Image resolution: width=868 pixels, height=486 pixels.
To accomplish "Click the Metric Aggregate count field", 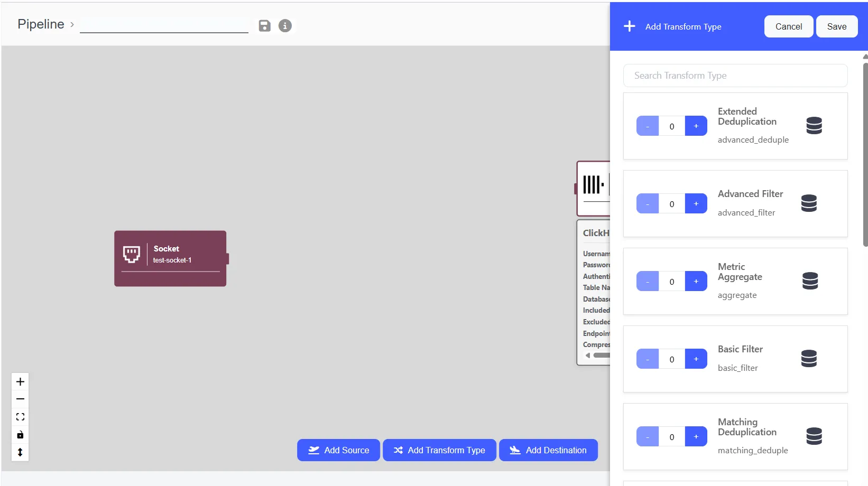I will coord(672,281).
